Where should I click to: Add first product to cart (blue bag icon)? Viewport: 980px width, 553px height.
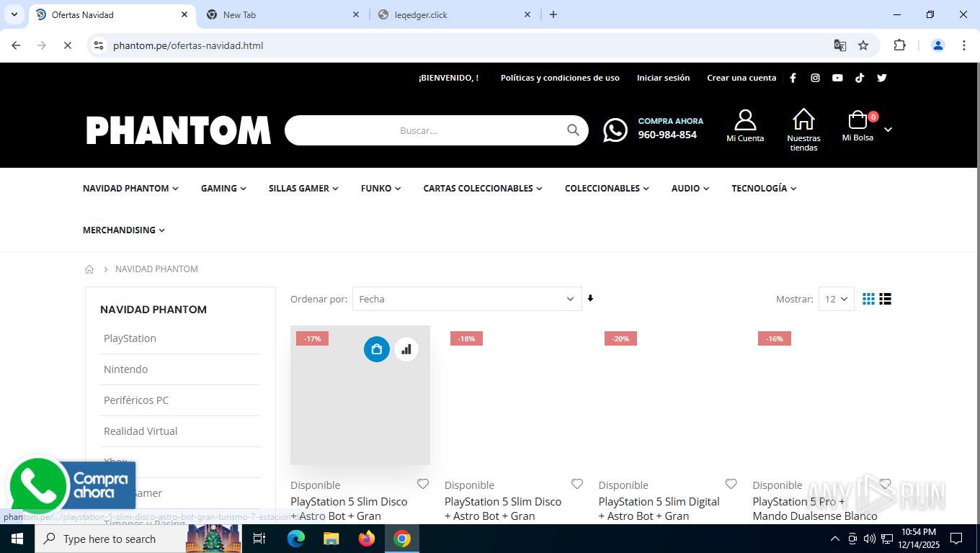click(x=377, y=349)
